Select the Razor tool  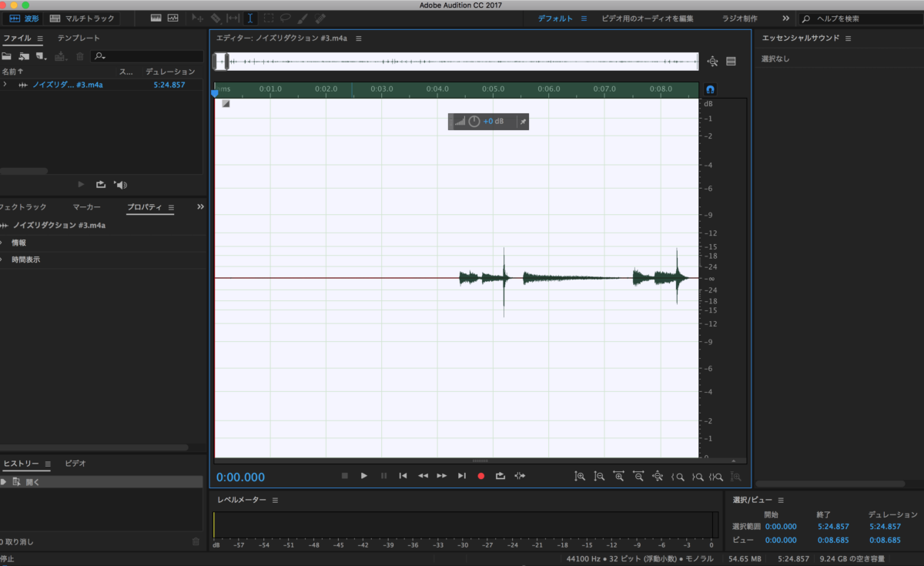(216, 18)
